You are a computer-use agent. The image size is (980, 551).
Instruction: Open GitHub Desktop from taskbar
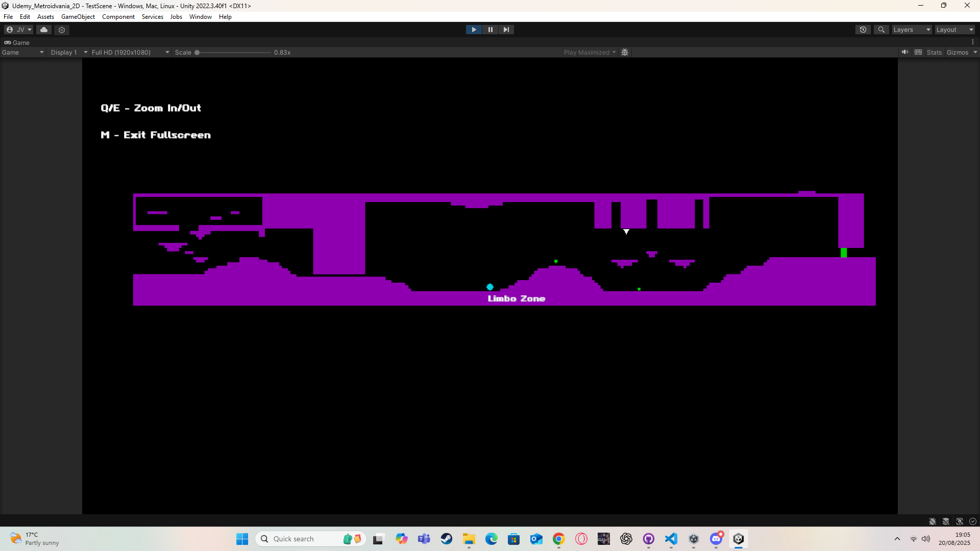(x=649, y=539)
